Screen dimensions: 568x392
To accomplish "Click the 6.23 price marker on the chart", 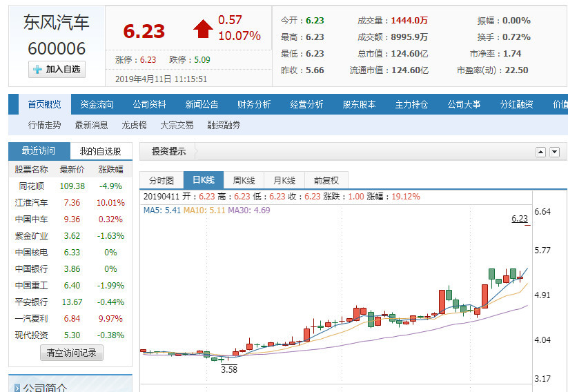I will coord(519,219).
